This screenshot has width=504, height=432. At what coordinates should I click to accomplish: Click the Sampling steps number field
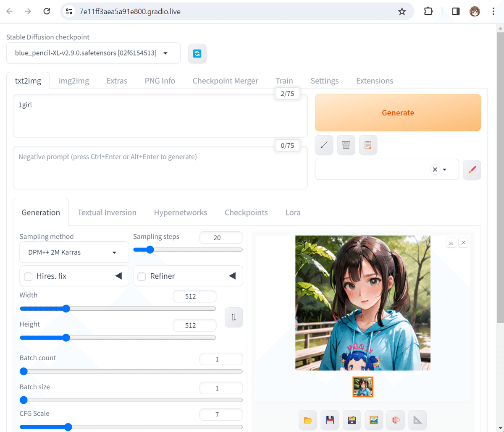(x=221, y=238)
